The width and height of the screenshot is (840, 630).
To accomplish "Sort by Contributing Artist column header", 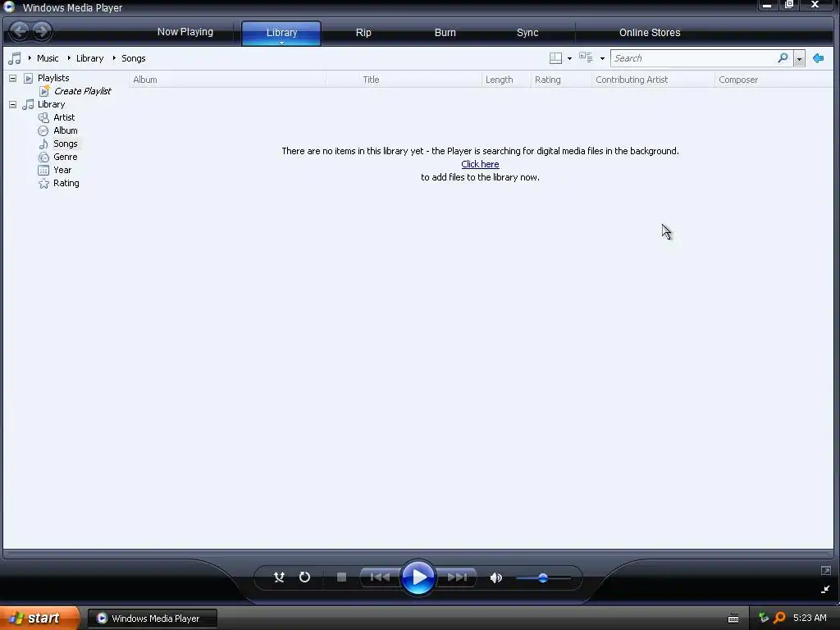I will [653, 80].
